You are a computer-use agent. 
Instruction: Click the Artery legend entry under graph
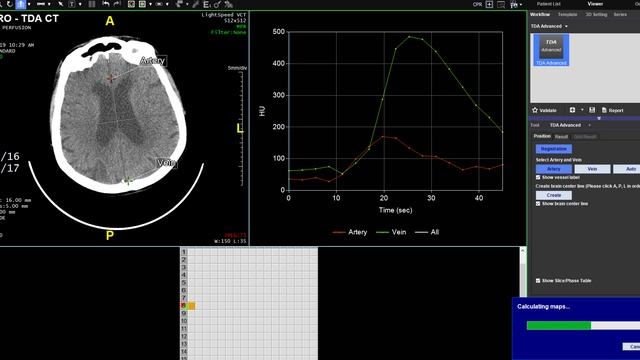350,232
